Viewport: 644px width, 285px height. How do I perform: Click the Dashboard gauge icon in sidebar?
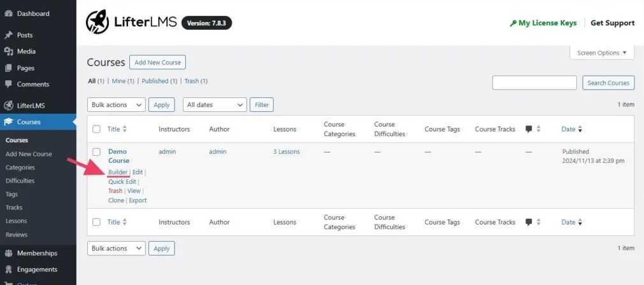click(x=8, y=13)
